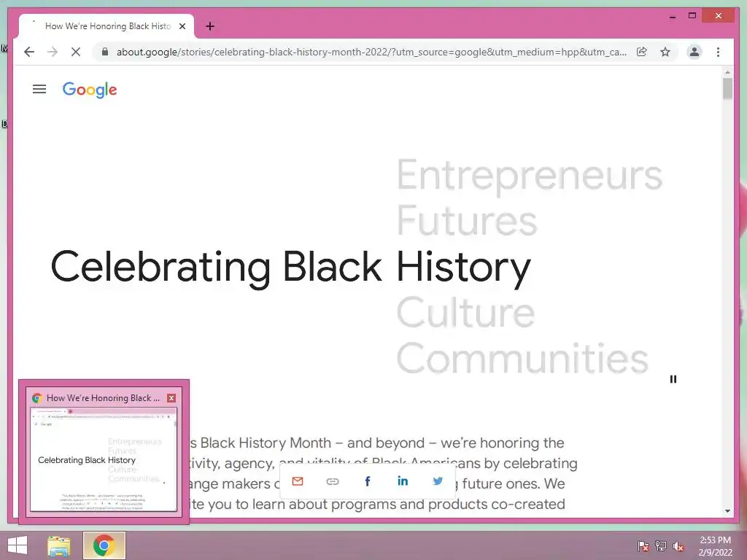Share the story on Facebook

(x=368, y=481)
